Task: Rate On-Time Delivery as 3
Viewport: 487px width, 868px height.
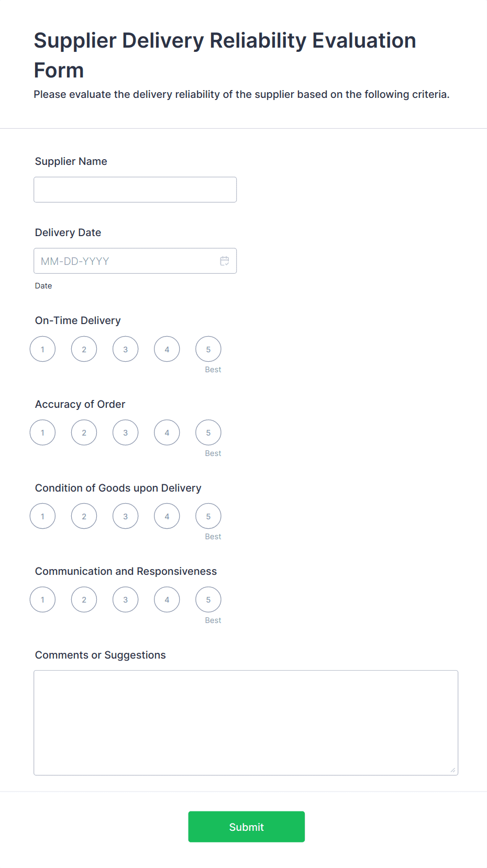Action: [x=126, y=349]
